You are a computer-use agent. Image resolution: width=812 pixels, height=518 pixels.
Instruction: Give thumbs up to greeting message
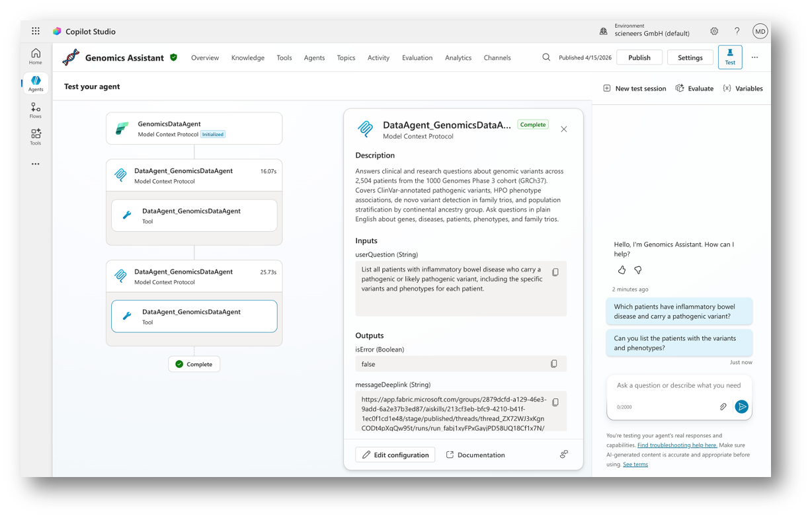(622, 270)
